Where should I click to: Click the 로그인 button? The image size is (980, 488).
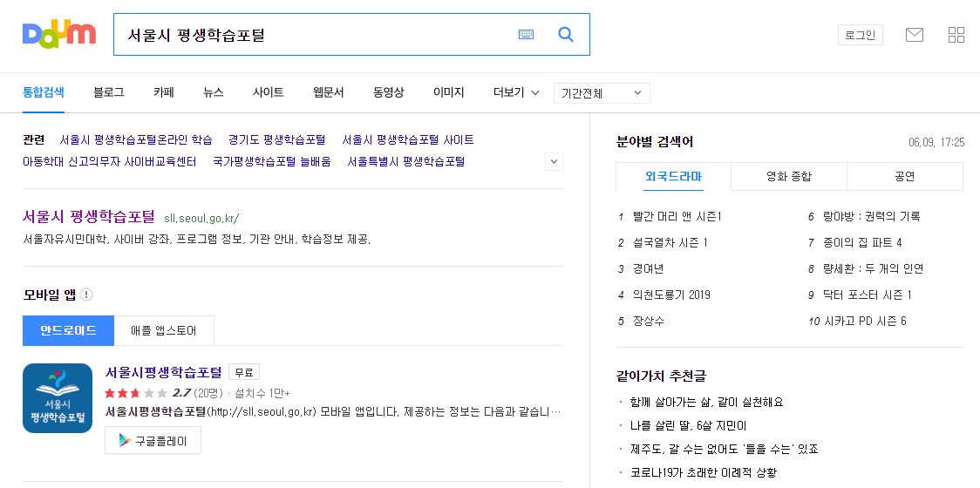pos(860,35)
